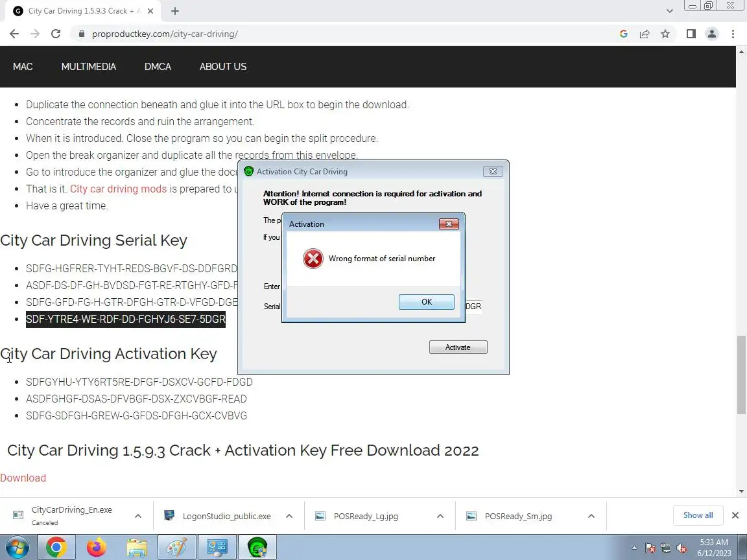Show hidden tray icons arrow

coord(634,548)
